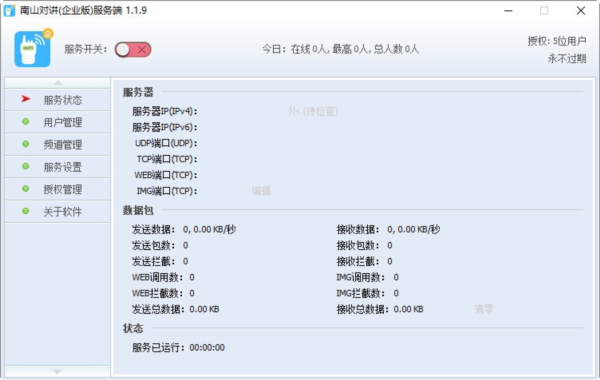Click the green dot beside 授权管理
The width and height of the screenshot is (600, 380).
pos(26,188)
